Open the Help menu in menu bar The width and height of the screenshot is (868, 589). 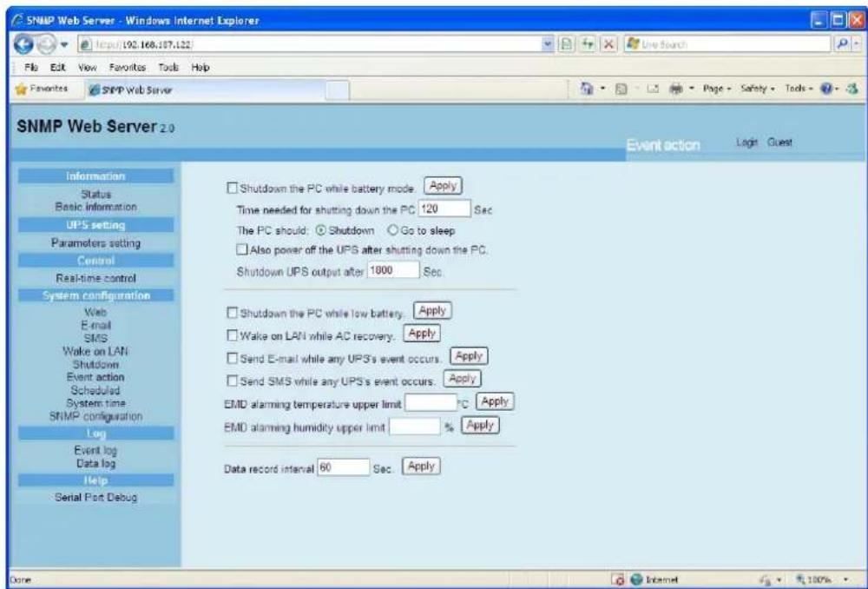(x=201, y=67)
